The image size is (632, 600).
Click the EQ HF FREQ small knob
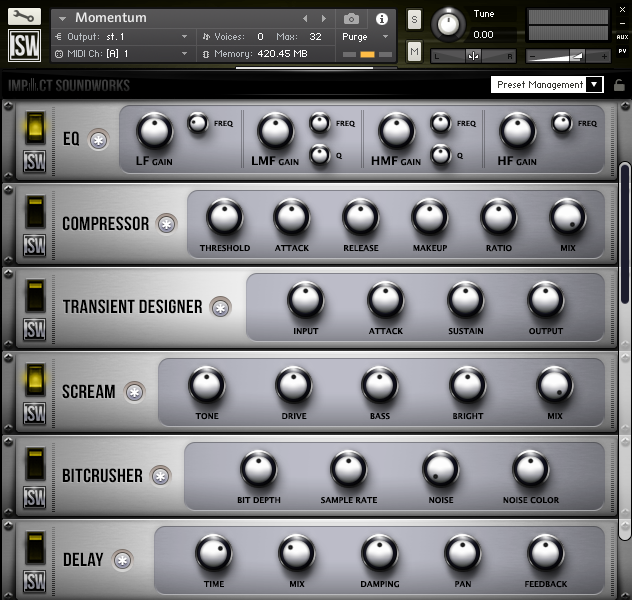(x=562, y=122)
